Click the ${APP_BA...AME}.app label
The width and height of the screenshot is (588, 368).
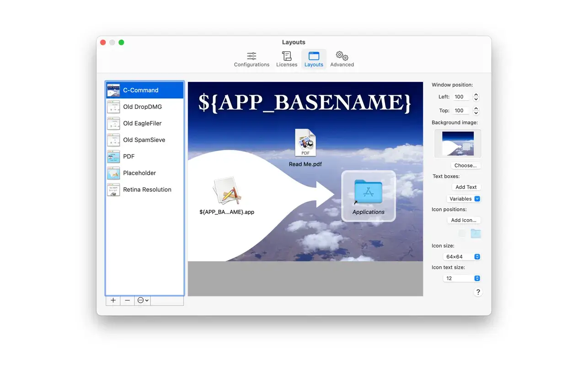point(227,212)
